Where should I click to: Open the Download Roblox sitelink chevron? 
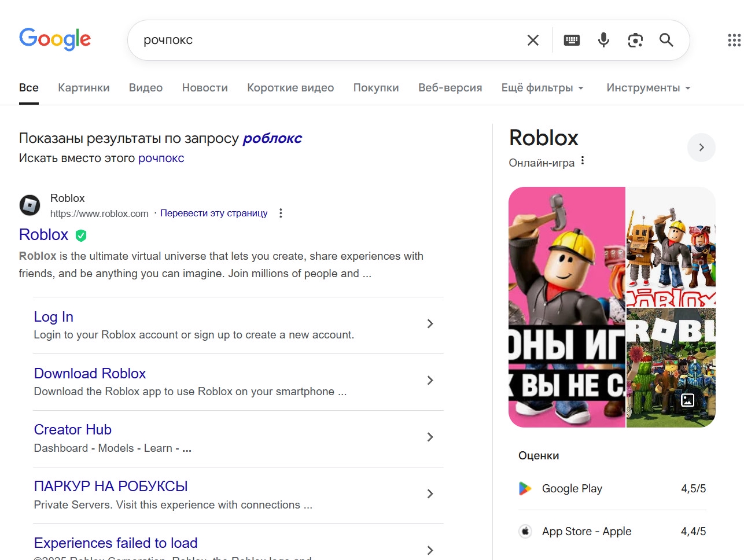[430, 381]
